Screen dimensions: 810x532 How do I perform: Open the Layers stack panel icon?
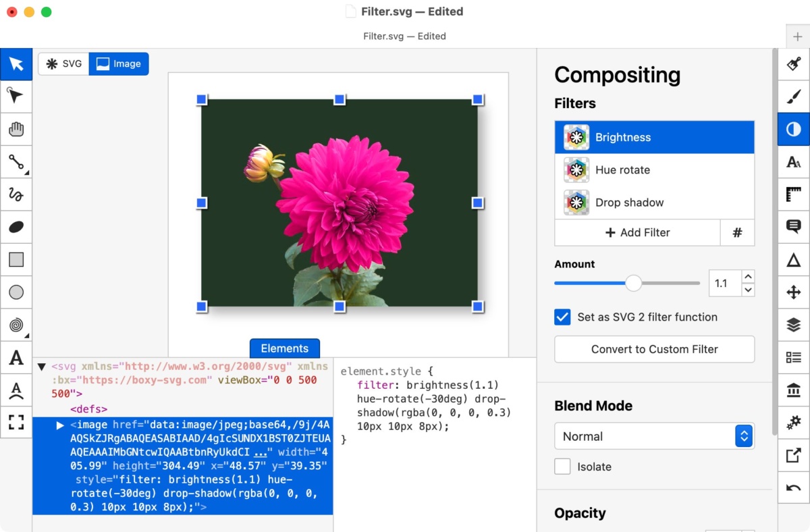click(x=794, y=325)
